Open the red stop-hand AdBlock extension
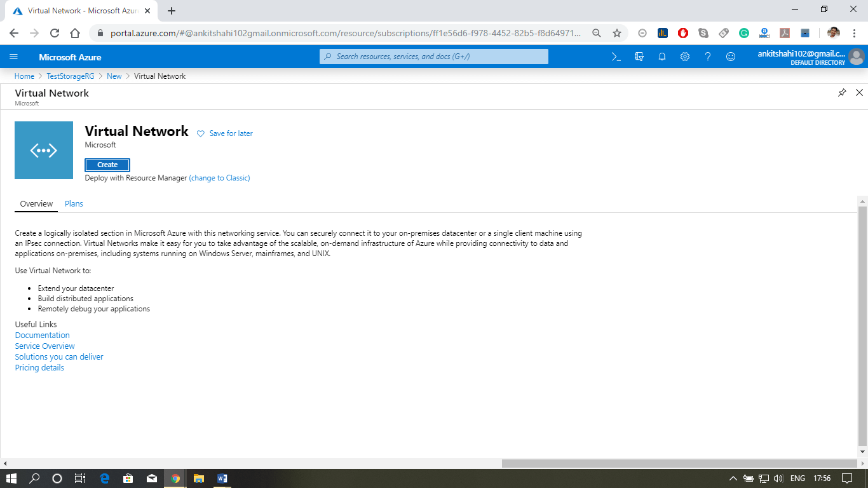Image resolution: width=868 pixels, height=488 pixels. coord(683,33)
